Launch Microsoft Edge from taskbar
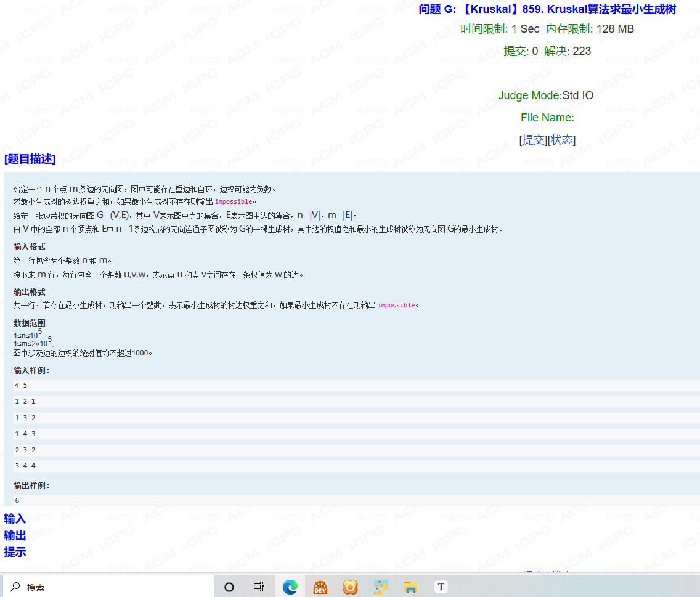The height and width of the screenshot is (597, 700). click(290, 587)
